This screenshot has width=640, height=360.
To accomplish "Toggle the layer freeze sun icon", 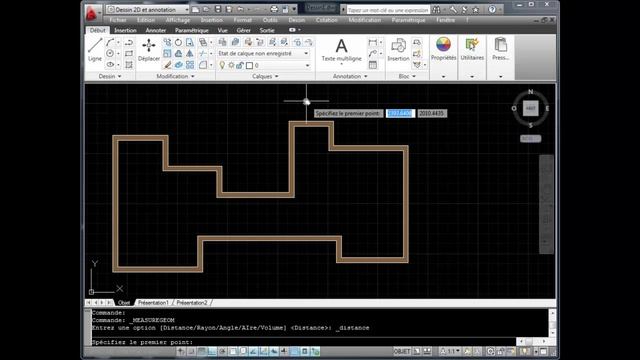I will (x=231, y=65).
